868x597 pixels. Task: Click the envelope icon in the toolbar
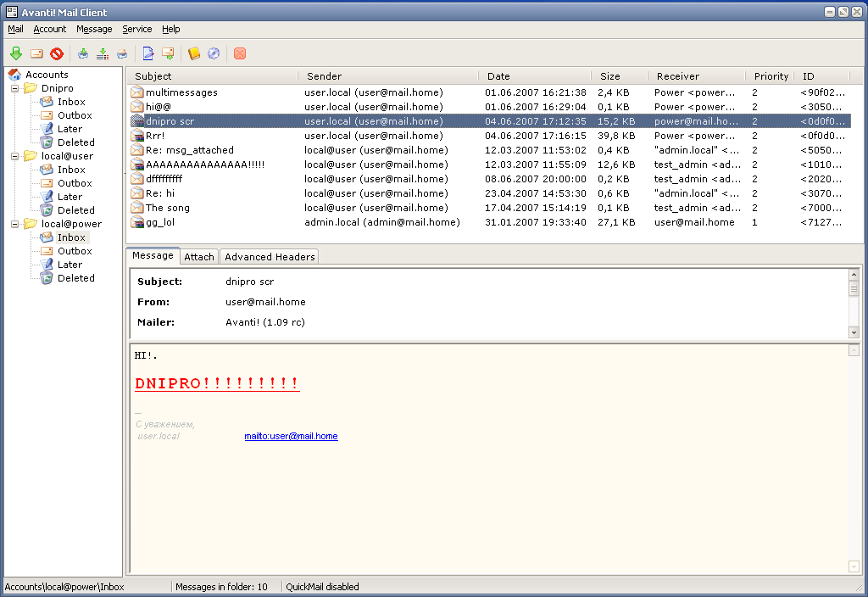pos(36,53)
